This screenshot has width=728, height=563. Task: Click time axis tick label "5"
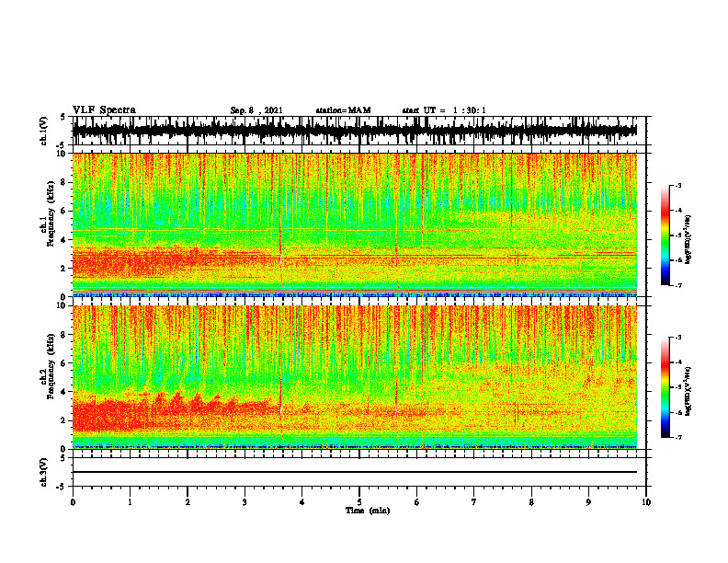[359, 502]
